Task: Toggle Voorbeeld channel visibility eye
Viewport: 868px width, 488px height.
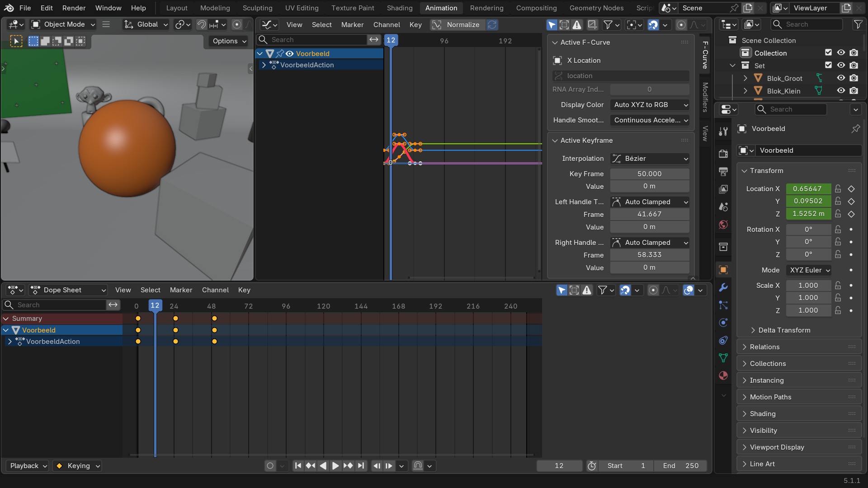Action: point(290,54)
